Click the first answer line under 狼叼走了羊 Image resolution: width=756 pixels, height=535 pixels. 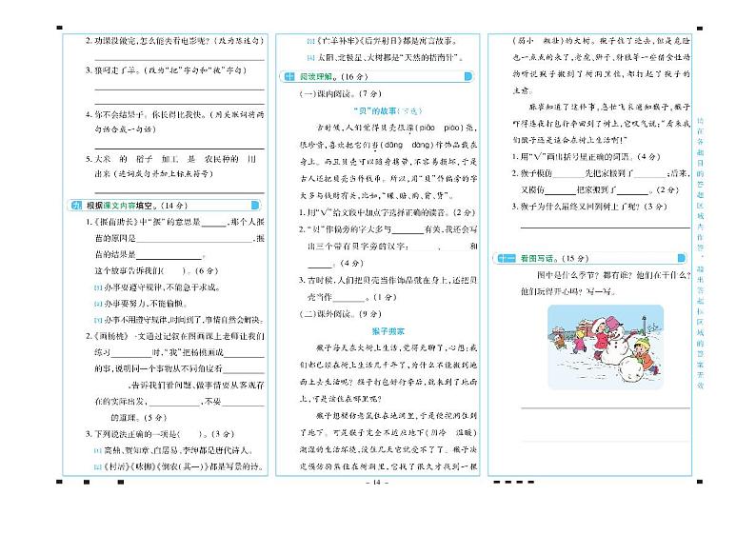point(179,89)
